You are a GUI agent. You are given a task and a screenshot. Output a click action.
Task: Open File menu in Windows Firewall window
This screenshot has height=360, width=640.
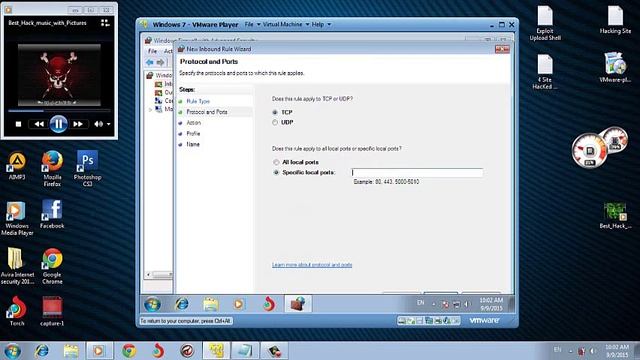tap(152, 51)
